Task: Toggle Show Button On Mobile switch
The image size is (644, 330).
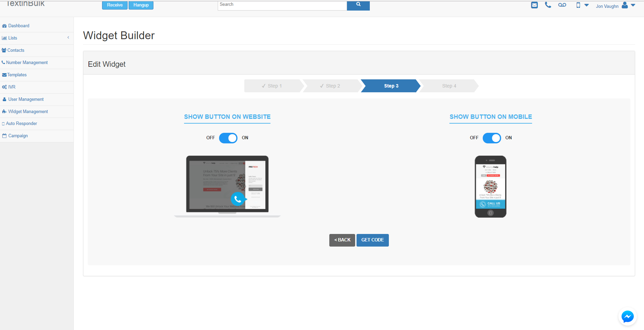Action: (x=492, y=138)
